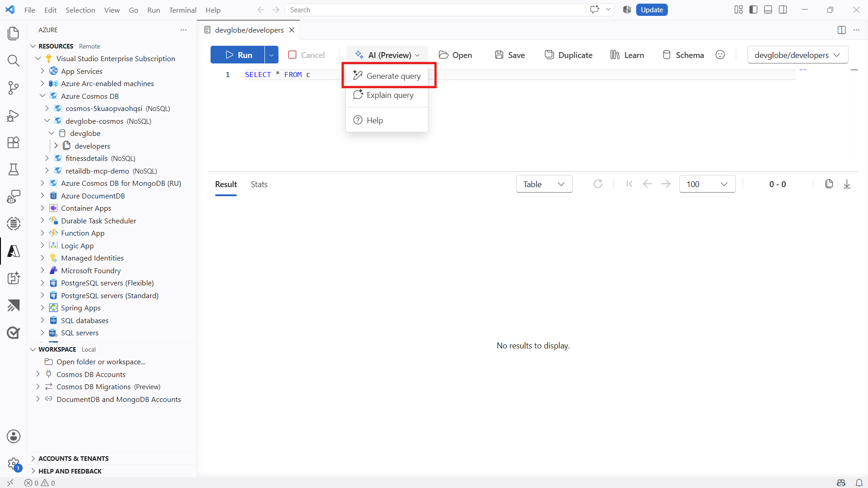
Task: Toggle the secondary side bar
Action: 783,10
